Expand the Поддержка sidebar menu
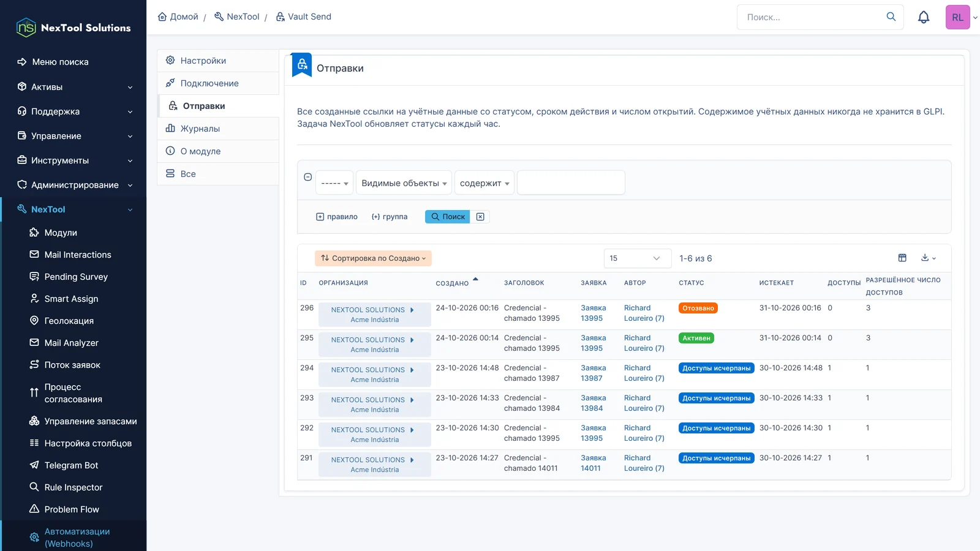This screenshot has height=551, width=980. [x=75, y=111]
